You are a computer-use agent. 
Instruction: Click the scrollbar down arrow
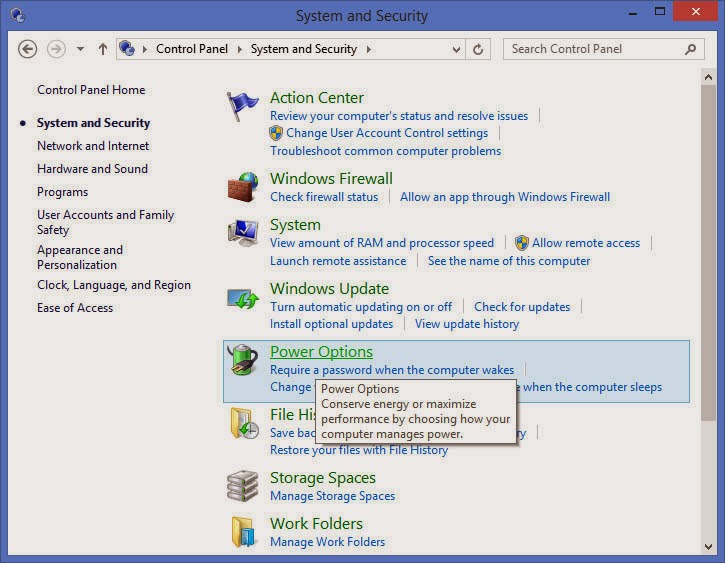tap(708, 546)
